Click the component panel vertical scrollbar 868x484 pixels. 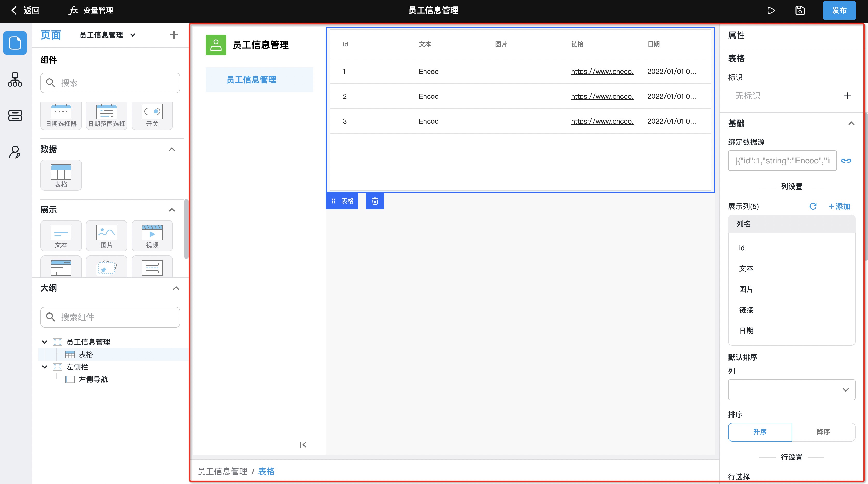[x=186, y=229]
